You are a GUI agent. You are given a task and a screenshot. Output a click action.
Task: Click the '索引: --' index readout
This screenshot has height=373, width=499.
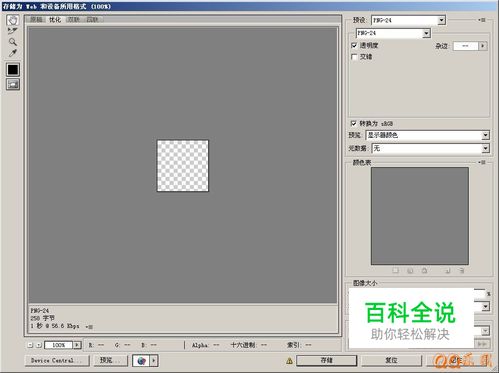(x=299, y=345)
